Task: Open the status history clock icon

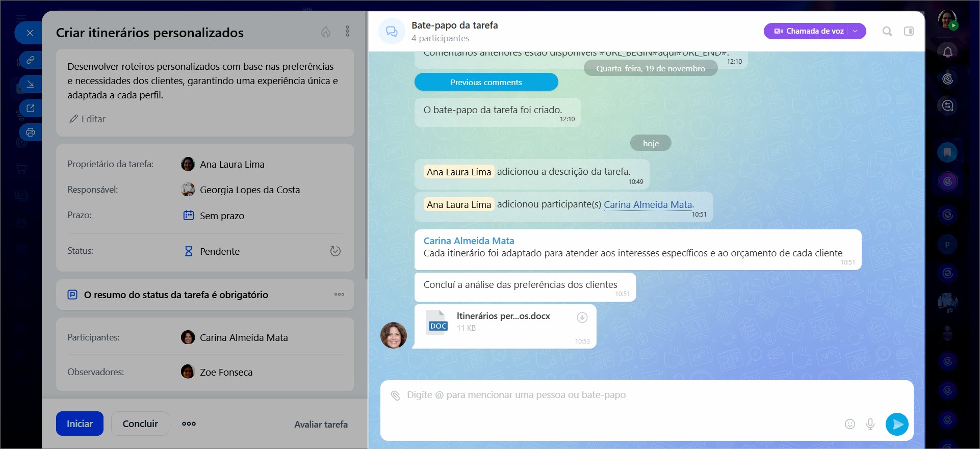Action: pyautogui.click(x=335, y=251)
